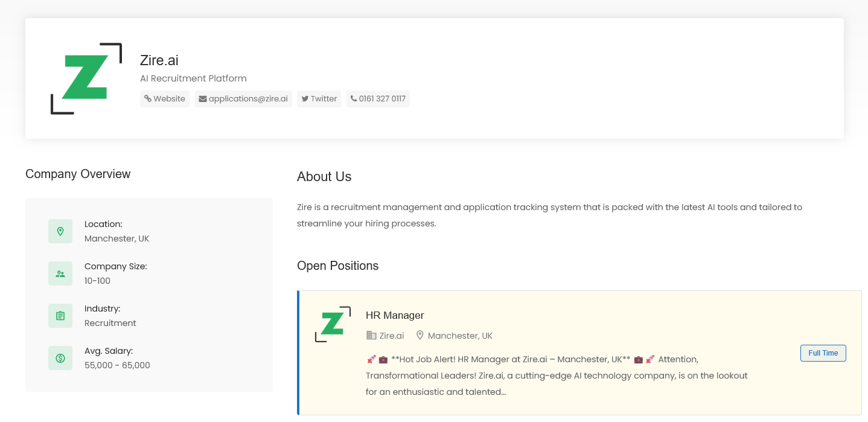Click the Zire.ai company name heading

159,60
